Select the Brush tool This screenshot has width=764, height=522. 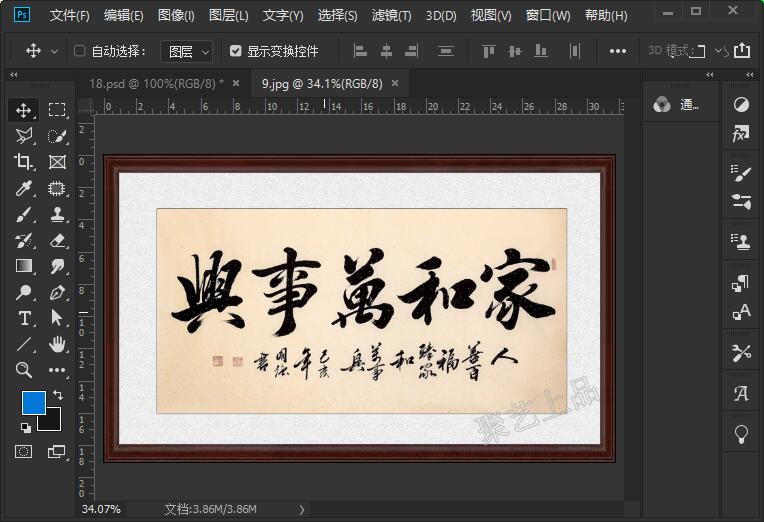23,214
